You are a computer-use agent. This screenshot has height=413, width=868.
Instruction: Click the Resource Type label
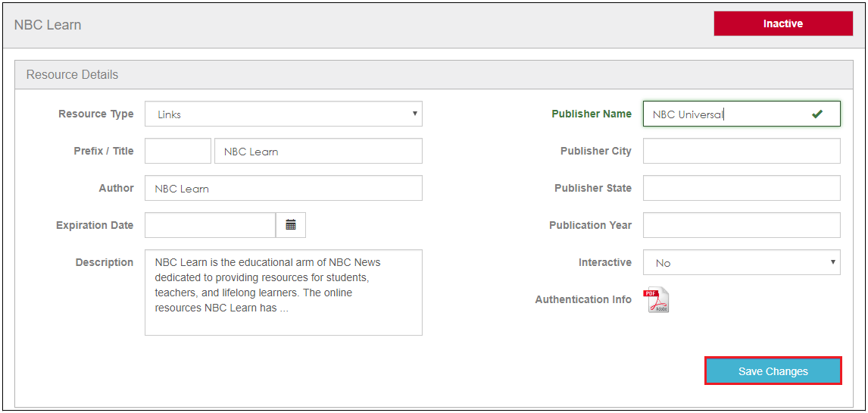pyautogui.click(x=95, y=114)
